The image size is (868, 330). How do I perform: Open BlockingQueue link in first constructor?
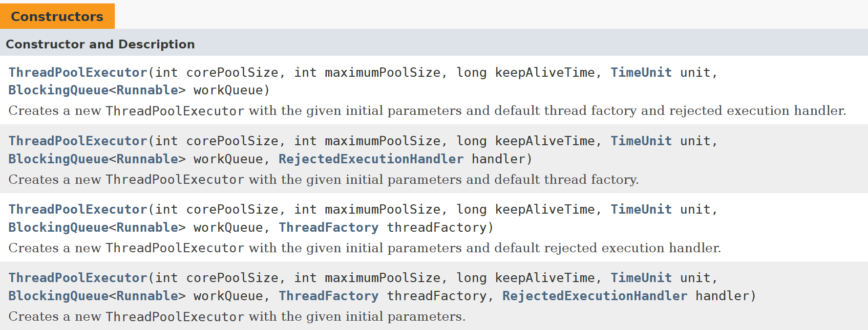click(x=59, y=90)
